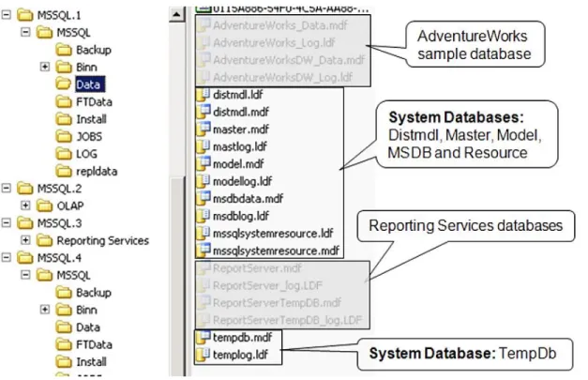
Task: Click the JOBS folder icon
Action: [x=64, y=136]
